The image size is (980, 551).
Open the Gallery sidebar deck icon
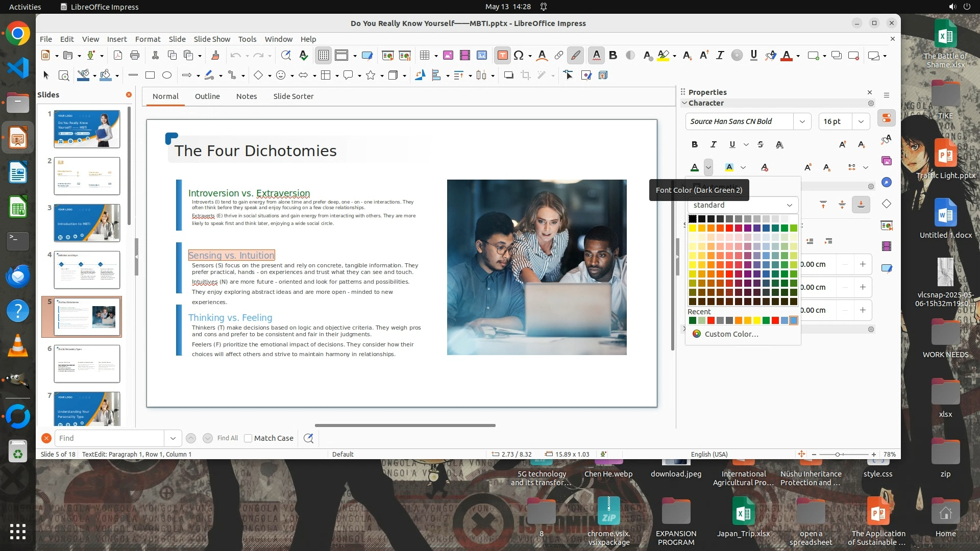point(887,161)
